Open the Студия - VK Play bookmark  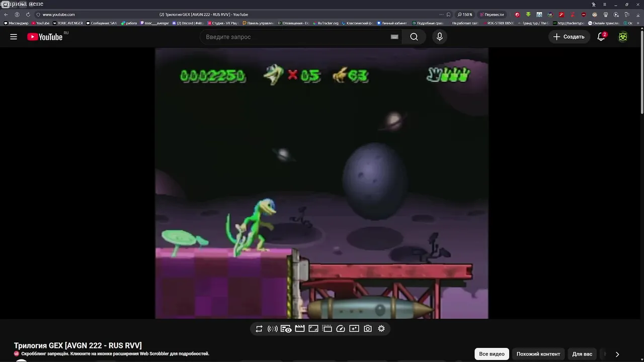(223, 23)
